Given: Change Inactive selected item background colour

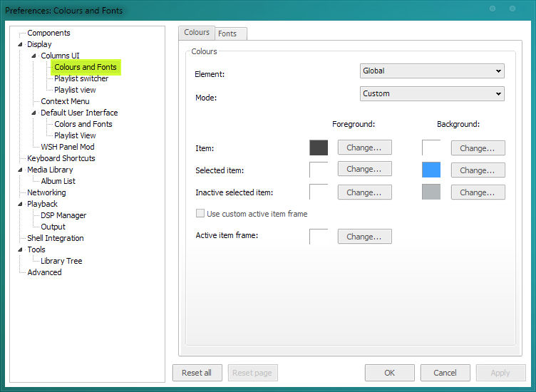Looking at the screenshot, I should click(478, 192).
